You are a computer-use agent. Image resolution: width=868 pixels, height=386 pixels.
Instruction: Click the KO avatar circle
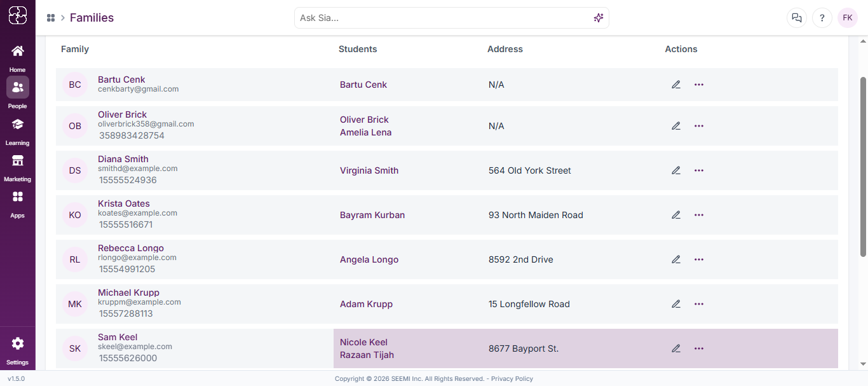coord(75,215)
